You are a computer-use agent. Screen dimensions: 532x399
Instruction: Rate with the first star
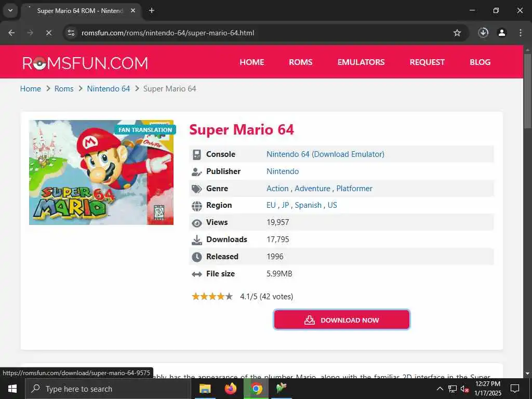pyautogui.click(x=196, y=297)
